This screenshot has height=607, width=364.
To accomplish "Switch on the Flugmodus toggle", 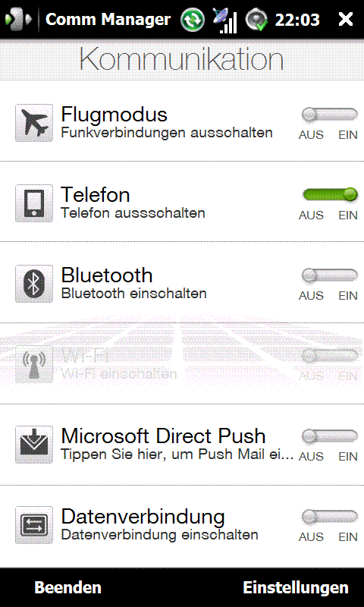I will [x=330, y=115].
